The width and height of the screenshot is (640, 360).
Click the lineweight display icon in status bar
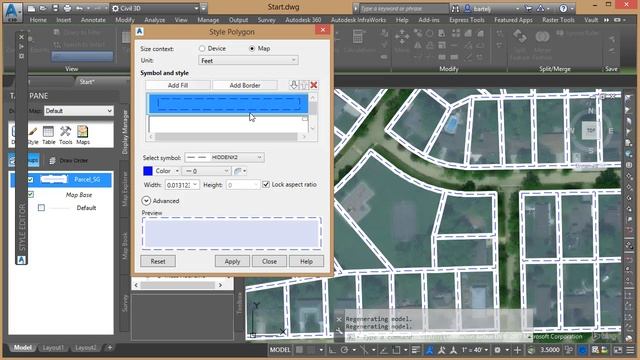coord(416,350)
